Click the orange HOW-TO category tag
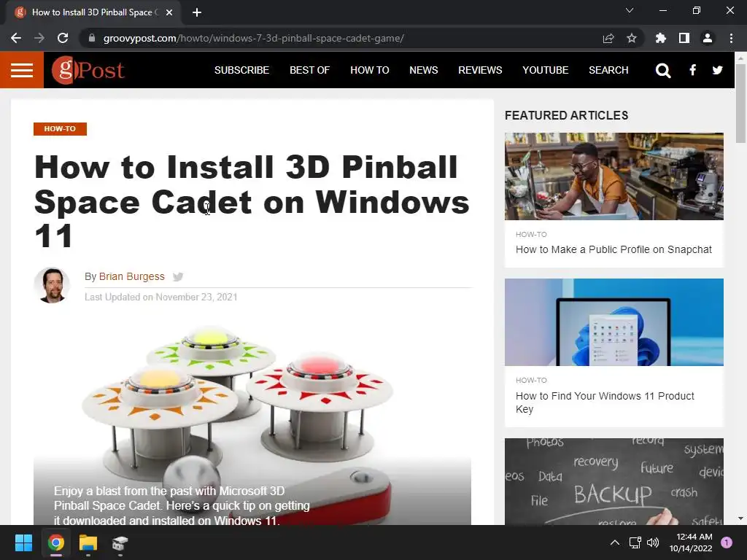This screenshot has height=560, width=747. point(60,128)
